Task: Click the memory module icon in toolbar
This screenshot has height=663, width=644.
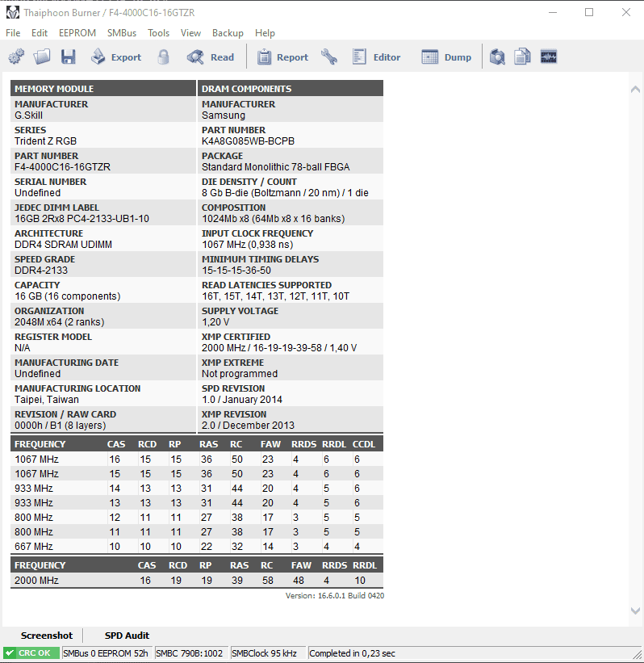Action: [549, 57]
